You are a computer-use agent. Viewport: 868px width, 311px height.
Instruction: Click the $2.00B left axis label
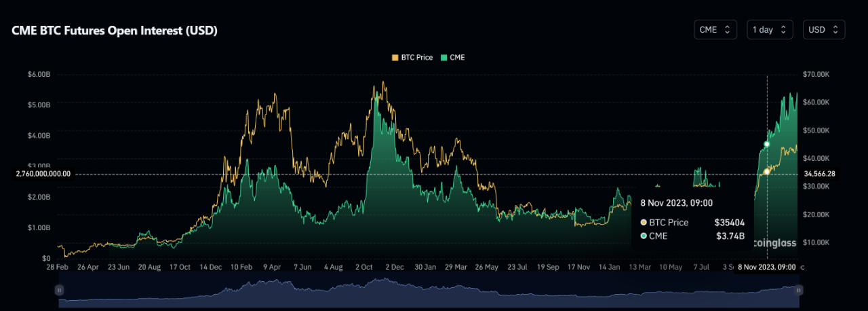pos(38,197)
